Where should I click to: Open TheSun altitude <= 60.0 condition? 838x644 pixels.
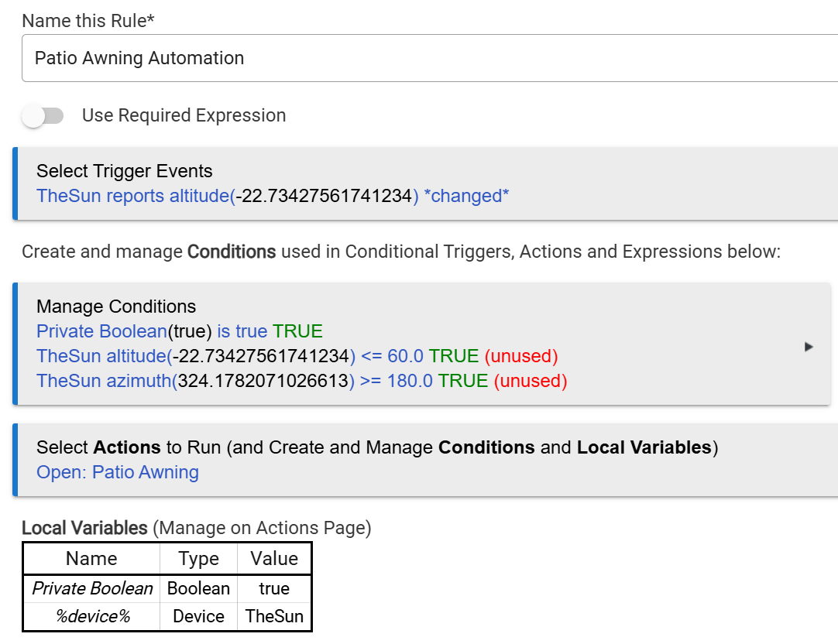(297, 355)
